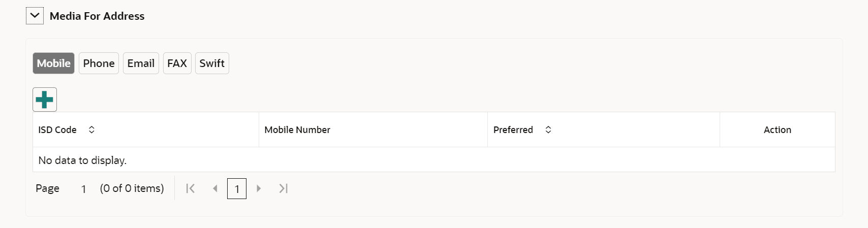Collapse the Media For Address section
Viewport: 868px width, 228px height.
(35, 16)
